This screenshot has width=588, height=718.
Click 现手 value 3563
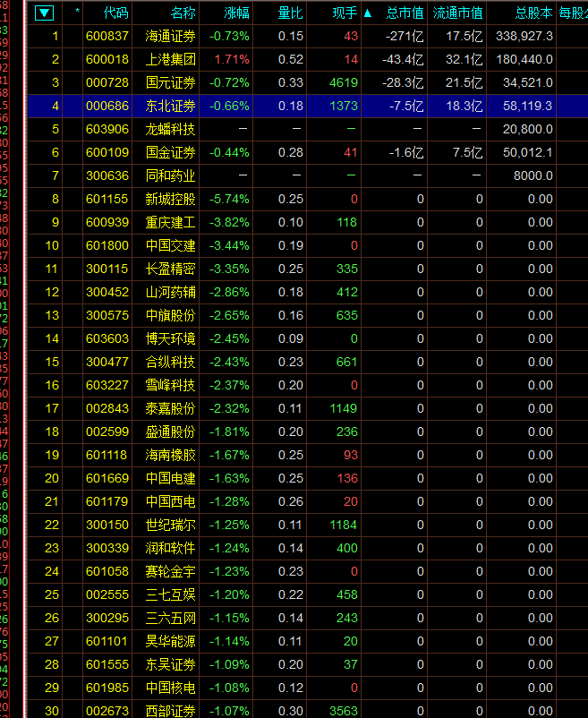click(343, 711)
